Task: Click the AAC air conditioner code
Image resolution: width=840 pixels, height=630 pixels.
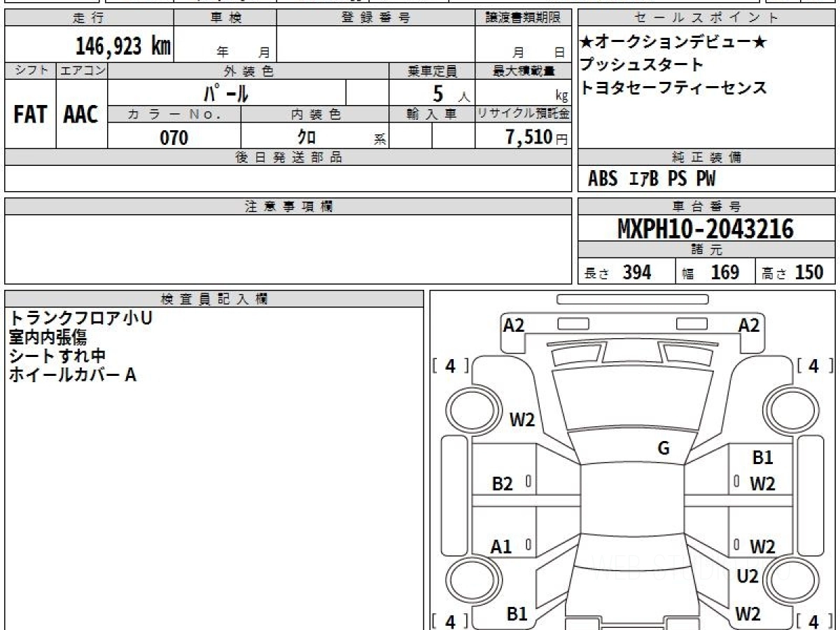Action: [81, 115]
